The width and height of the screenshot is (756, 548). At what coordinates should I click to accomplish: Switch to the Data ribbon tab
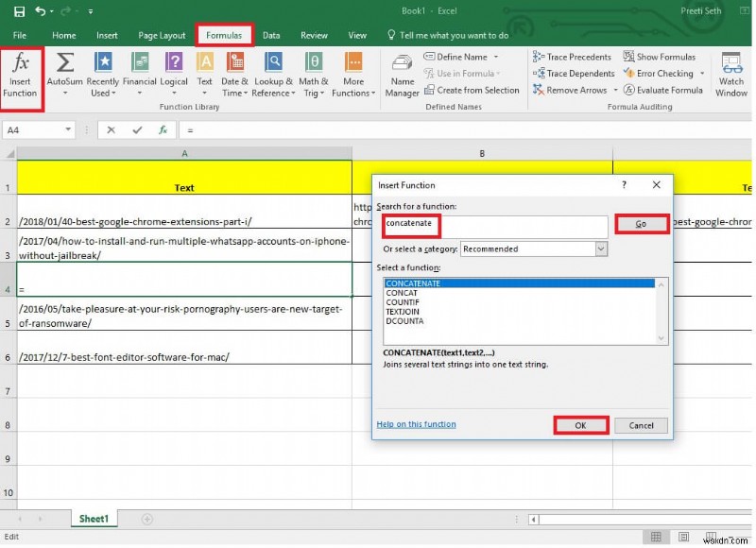[x=272, y=34]
